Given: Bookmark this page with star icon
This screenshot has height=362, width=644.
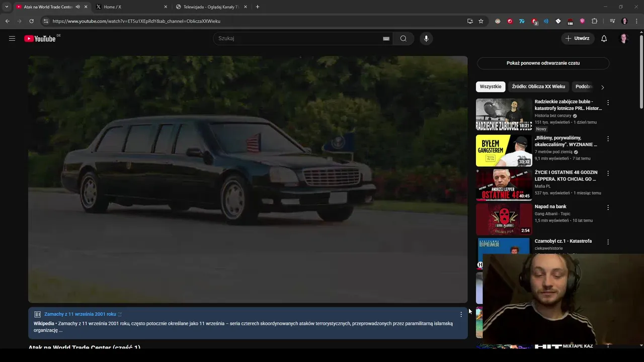Looking at the screenshot, I should click(481, 21).
